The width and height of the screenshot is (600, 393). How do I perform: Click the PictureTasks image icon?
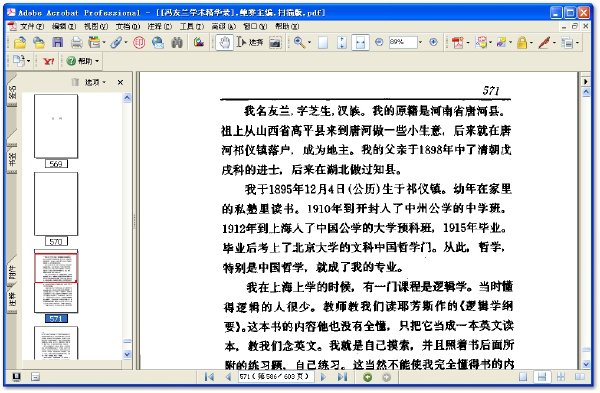coord(199,42)
